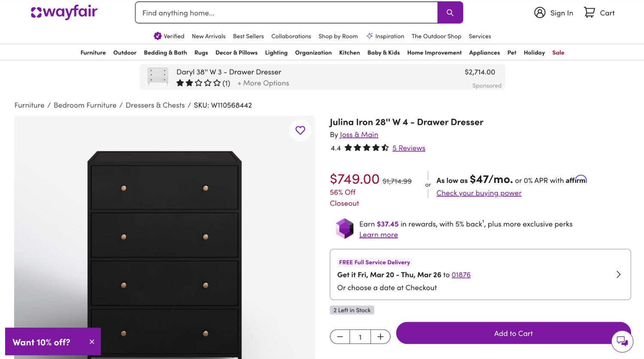Expand More Options on sponsored dresser

click(263, 83)
